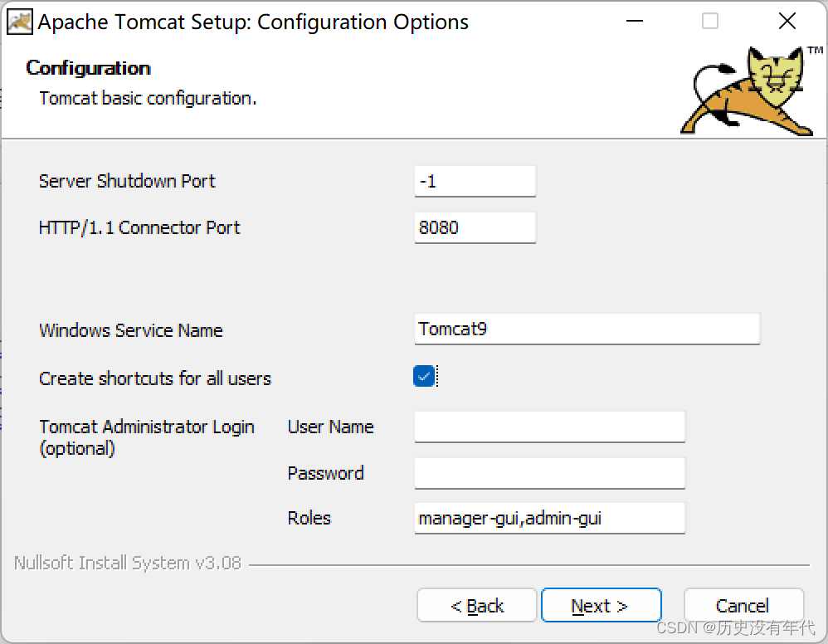Go back with the Back button
Screen dimensions: 828x644
coord(477,606)
